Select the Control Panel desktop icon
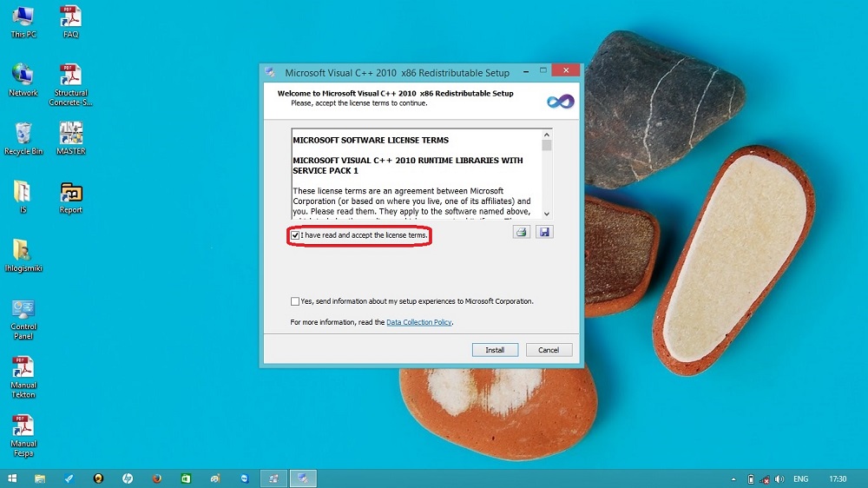The image size is (868, 488). 23,319
